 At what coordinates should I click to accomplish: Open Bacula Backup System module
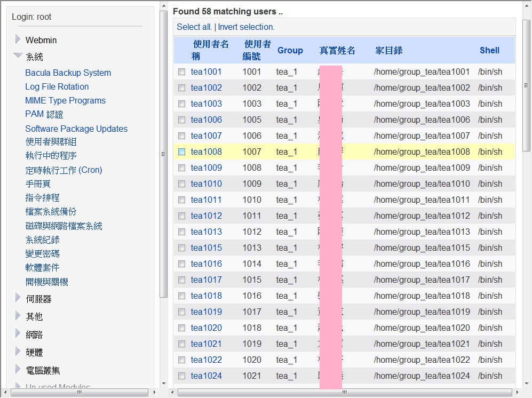point(68,73)
